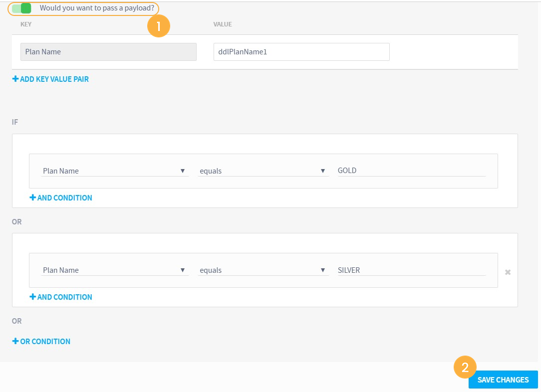Add AND condition under SILVER rule
Image resolution: width=541 pixels, height=392 pixels.
61,297
